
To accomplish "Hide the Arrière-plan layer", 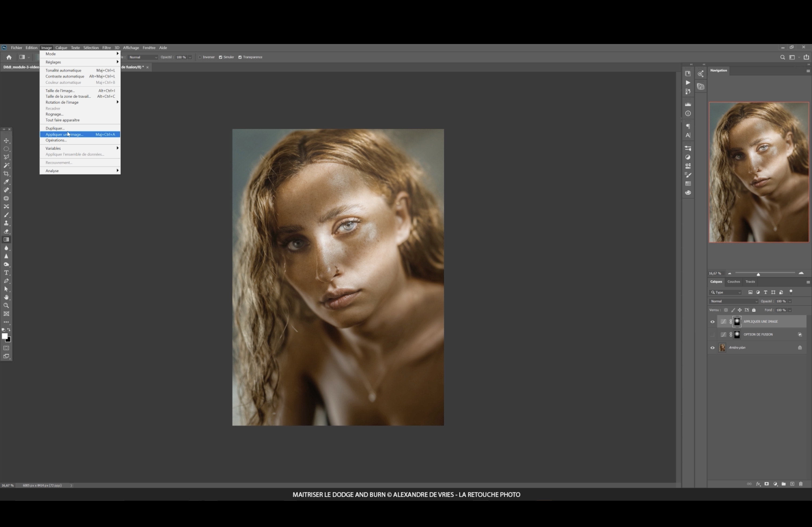I will click(x=712, y=348).
